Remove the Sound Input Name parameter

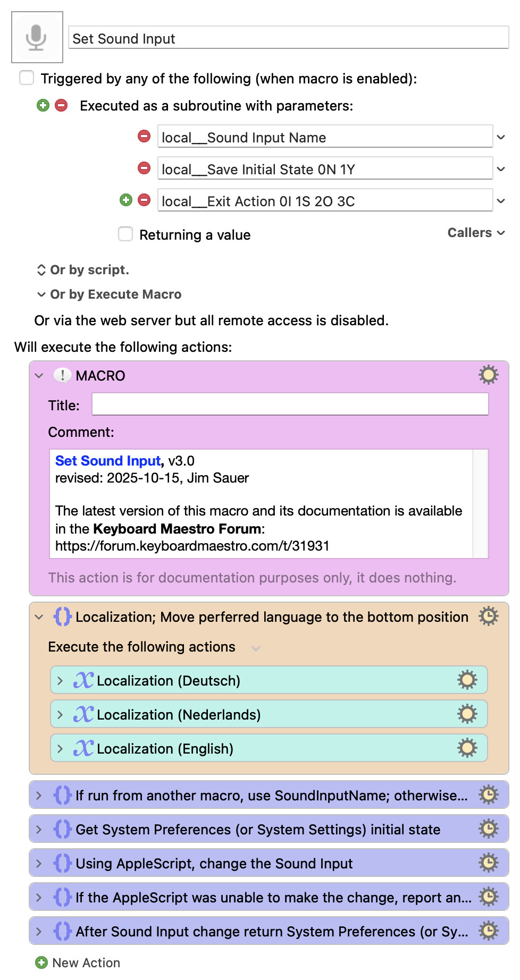point(144,137)
